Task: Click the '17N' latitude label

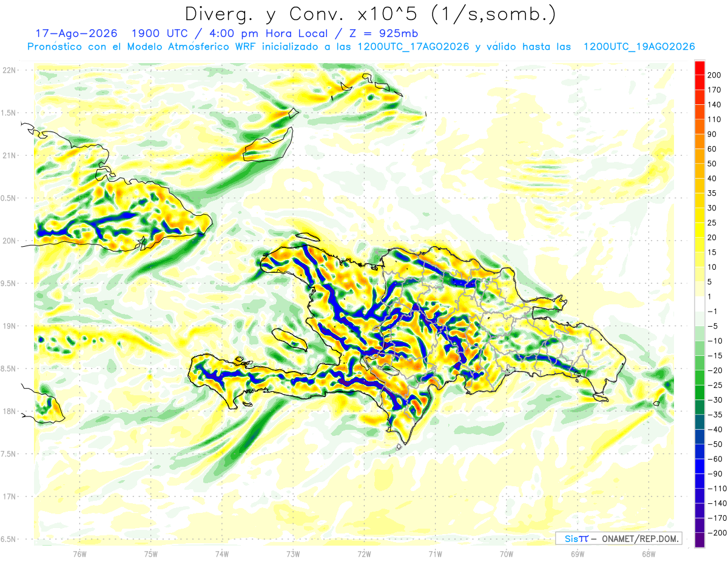Action: 8,497
